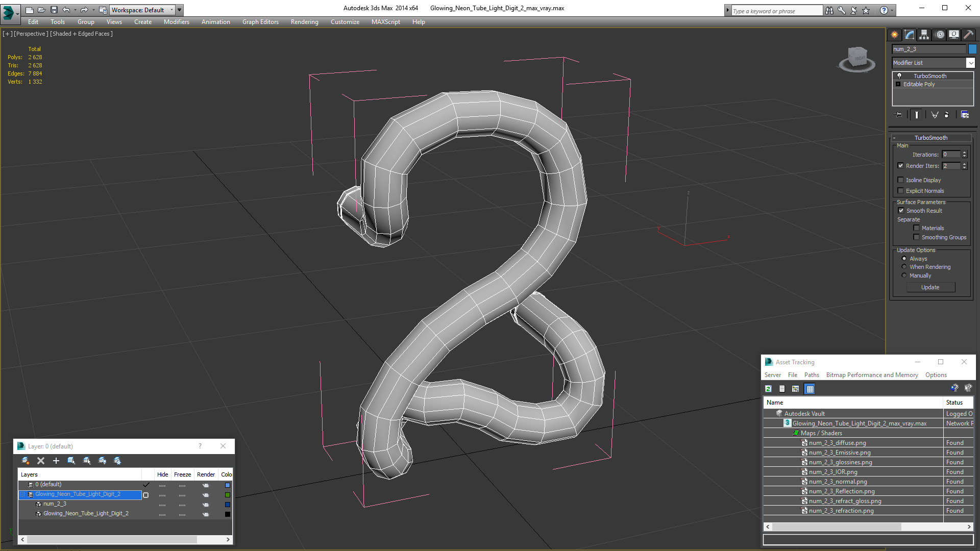Open the Hierarchy command panel tab
The image size is (980, 551).
924,35
